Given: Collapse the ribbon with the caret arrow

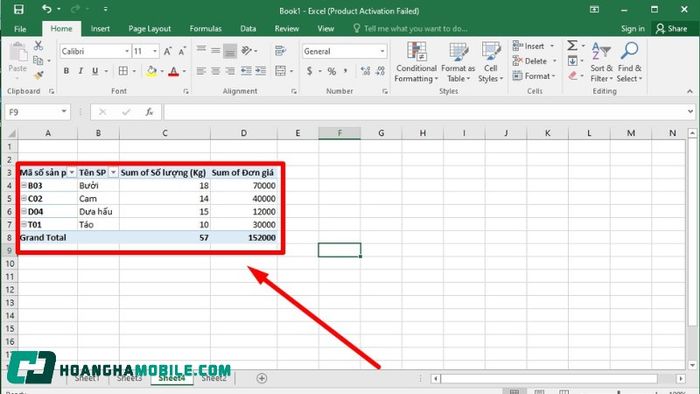Looking at the screenshot, I should 690,91.
